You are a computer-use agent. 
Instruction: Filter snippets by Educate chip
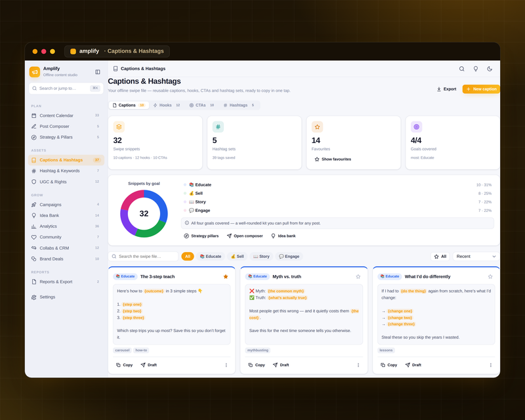coord(211,257)
